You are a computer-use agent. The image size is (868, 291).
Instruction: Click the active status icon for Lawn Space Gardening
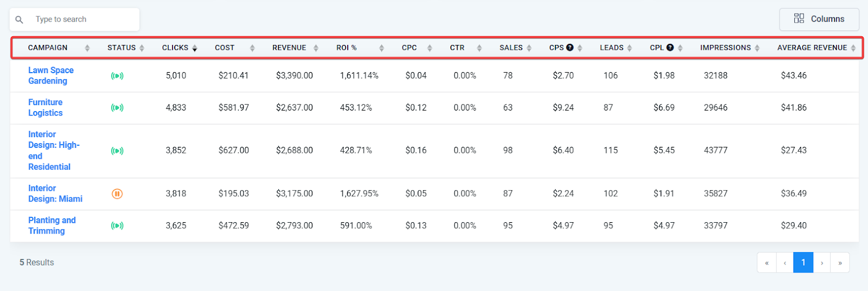click(117, 76)
